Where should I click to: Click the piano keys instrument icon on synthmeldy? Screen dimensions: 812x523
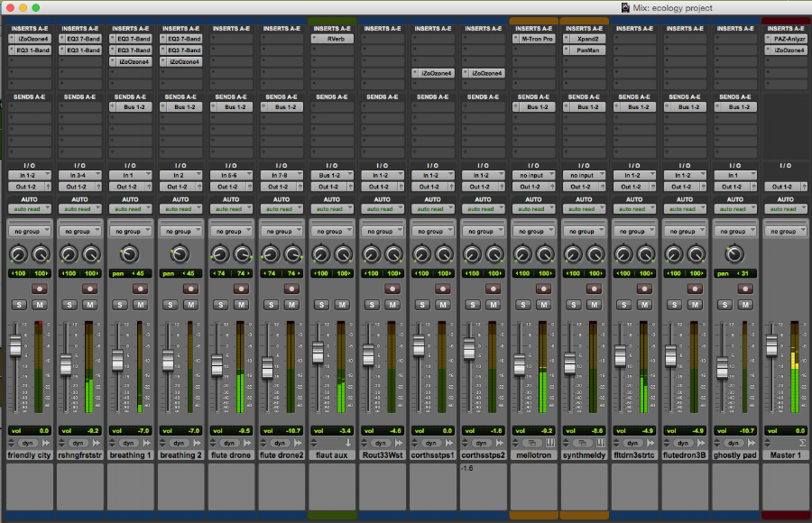click(600, 444)
